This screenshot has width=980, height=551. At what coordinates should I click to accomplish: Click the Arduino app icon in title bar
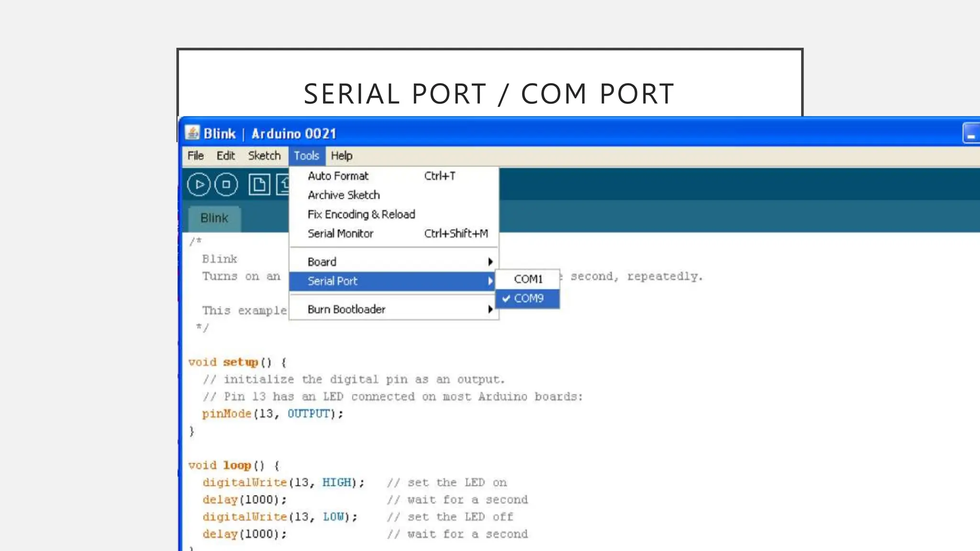192,132
